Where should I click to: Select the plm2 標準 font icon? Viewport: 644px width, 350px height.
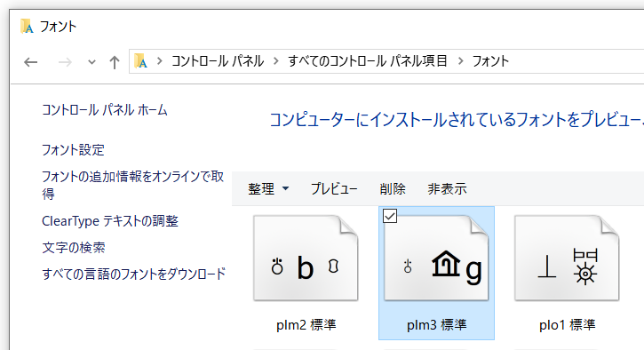[306, 258]
